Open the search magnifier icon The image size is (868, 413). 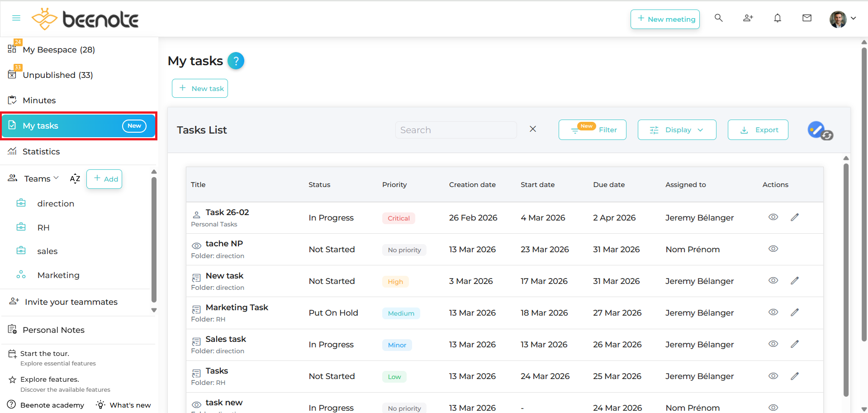tap(718, 18)
